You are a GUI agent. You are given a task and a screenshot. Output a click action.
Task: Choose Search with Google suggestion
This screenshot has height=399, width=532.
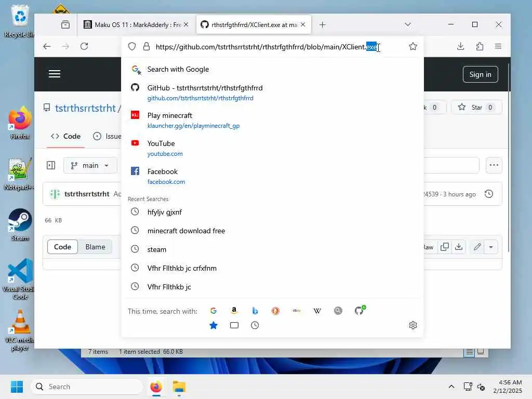point(272,70)
